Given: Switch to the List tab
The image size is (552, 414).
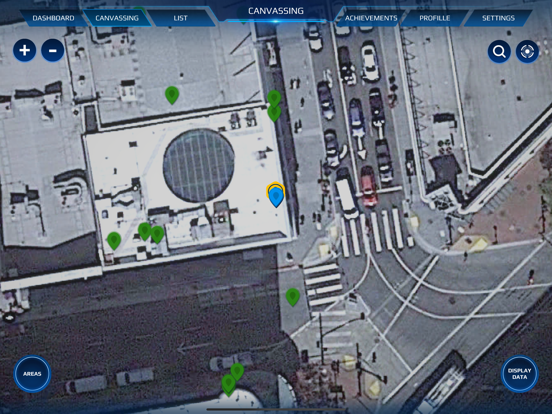Looking at the screenshot, I should pos(180,18).
